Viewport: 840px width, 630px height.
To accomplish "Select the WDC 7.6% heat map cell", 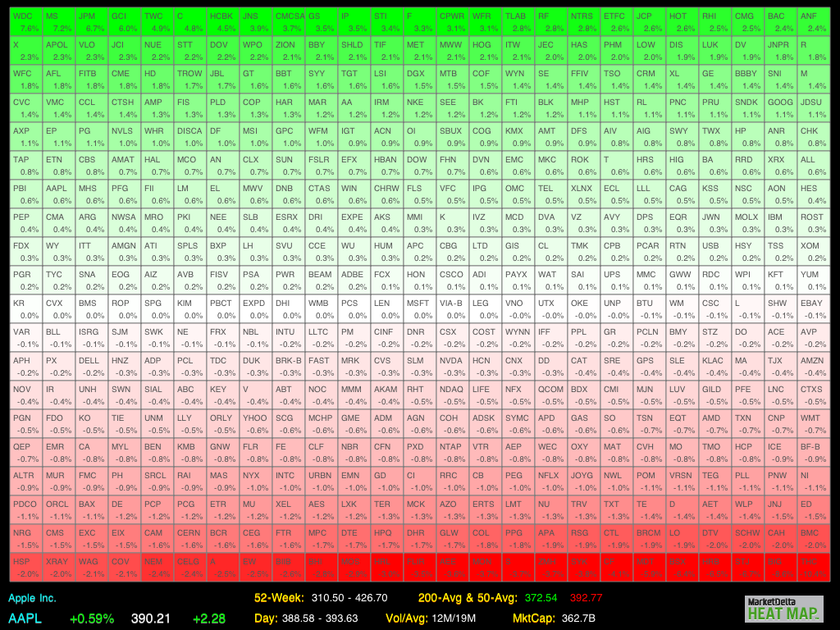I will (25, 22).
